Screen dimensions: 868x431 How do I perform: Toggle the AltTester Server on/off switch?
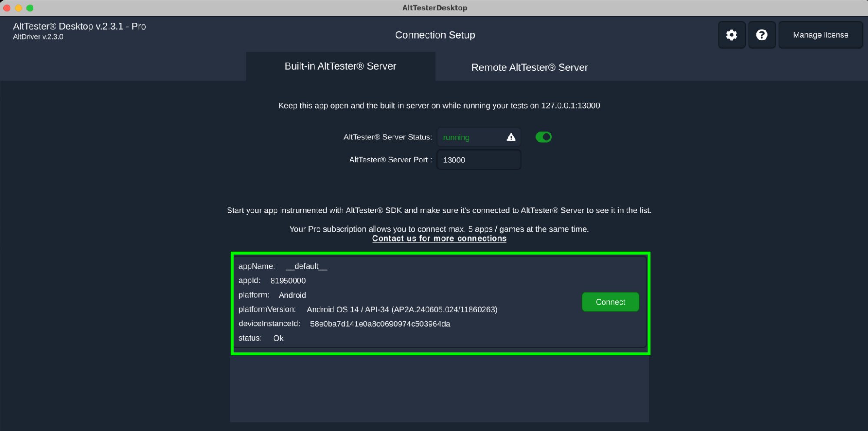click(x=544, y=137)
